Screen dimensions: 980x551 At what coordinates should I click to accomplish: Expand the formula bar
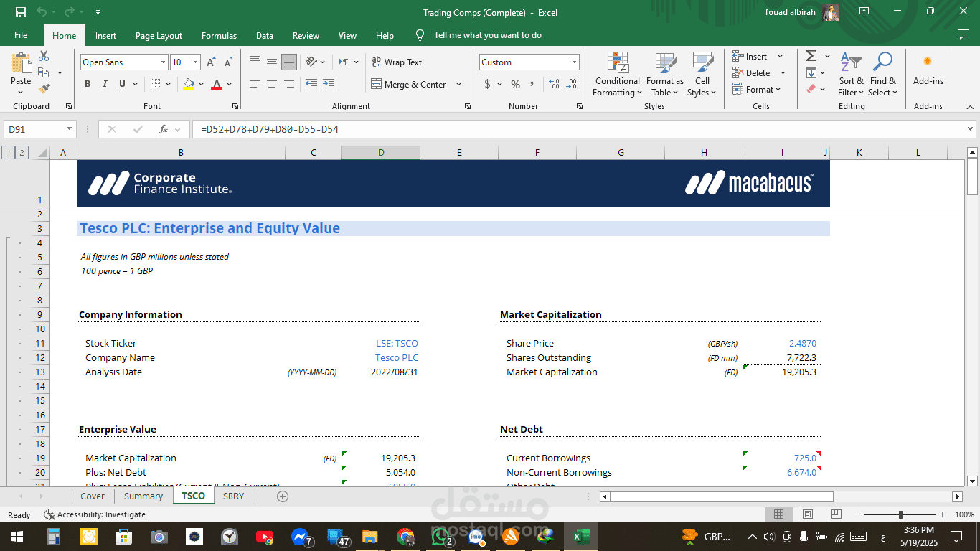tap(971, 129)
